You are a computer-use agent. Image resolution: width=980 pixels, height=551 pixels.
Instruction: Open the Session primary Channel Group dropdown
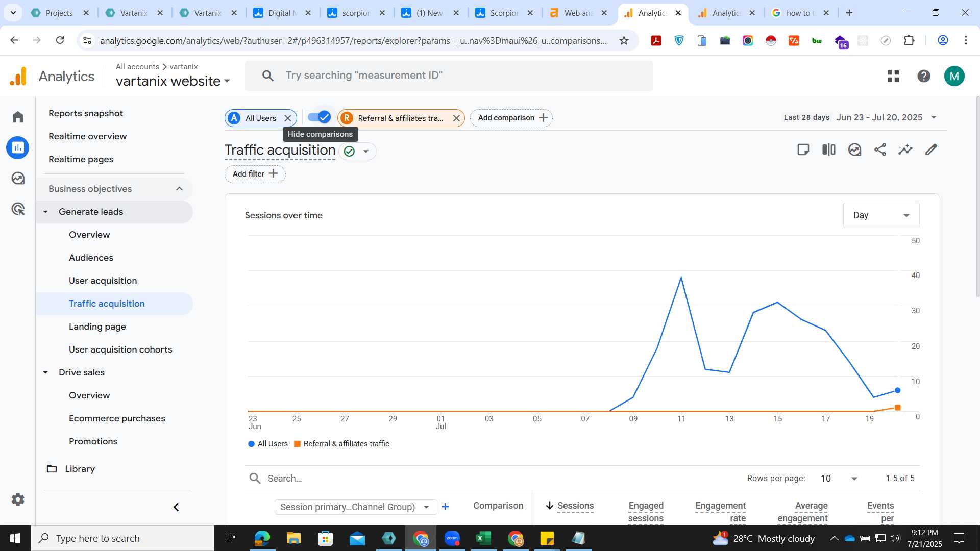pyautogui.click(x=355, y=507)
